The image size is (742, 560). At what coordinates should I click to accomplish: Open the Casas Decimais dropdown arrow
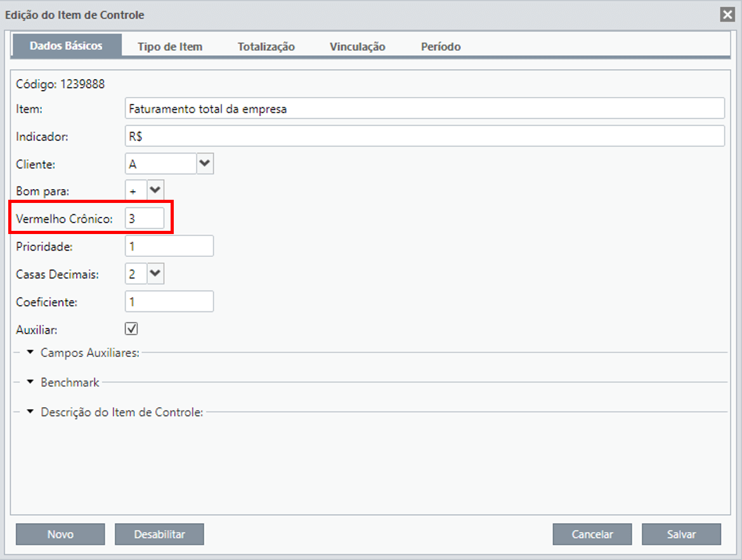[155, 273]
